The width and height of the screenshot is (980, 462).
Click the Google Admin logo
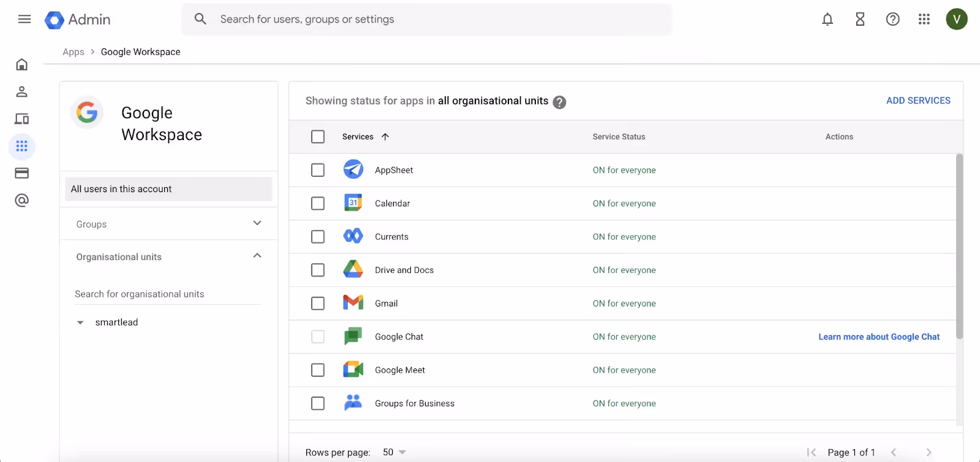(x=78, y=20)
